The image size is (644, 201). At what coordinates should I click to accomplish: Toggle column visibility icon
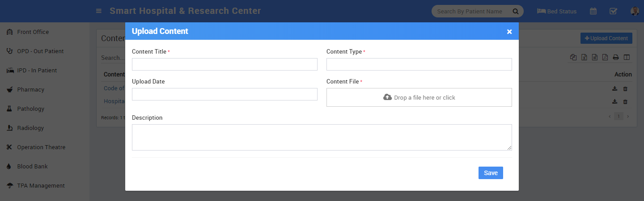(627, 57)
